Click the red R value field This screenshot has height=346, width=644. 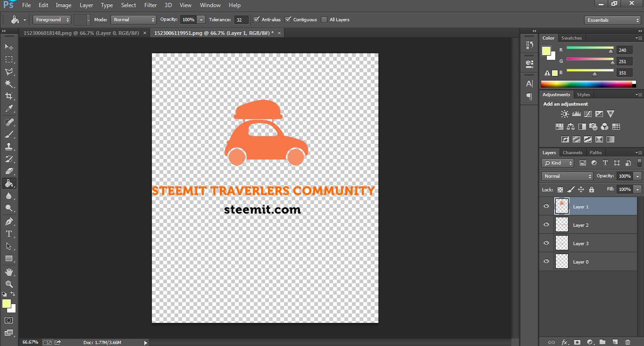pyautogui.click(x=624, y=50)
